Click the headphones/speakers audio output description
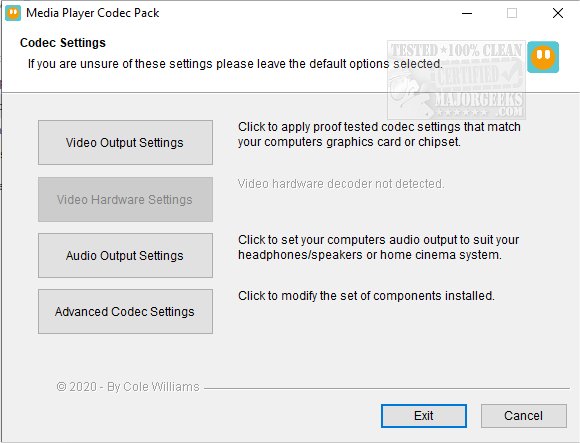 tap(378, 247)
